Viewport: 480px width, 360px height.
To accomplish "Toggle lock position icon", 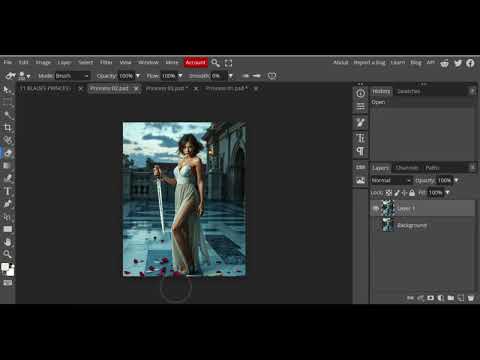I will point(404,193).
